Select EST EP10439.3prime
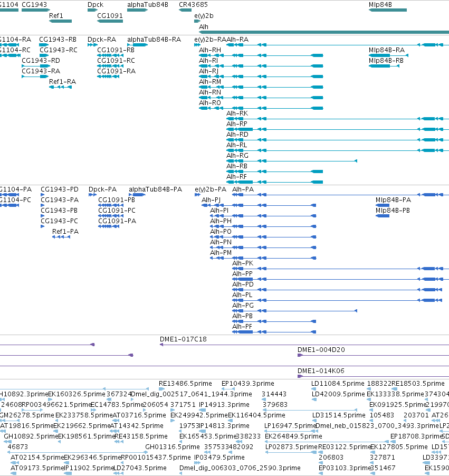The height and width of the screenshot is (476, 449). (228, 389)
